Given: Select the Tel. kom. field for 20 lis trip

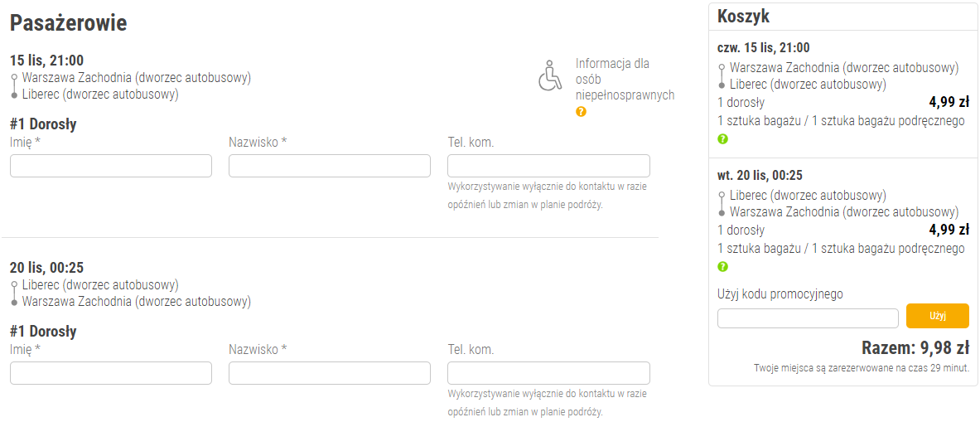Looking at the screenshot, I should (548, 373).
